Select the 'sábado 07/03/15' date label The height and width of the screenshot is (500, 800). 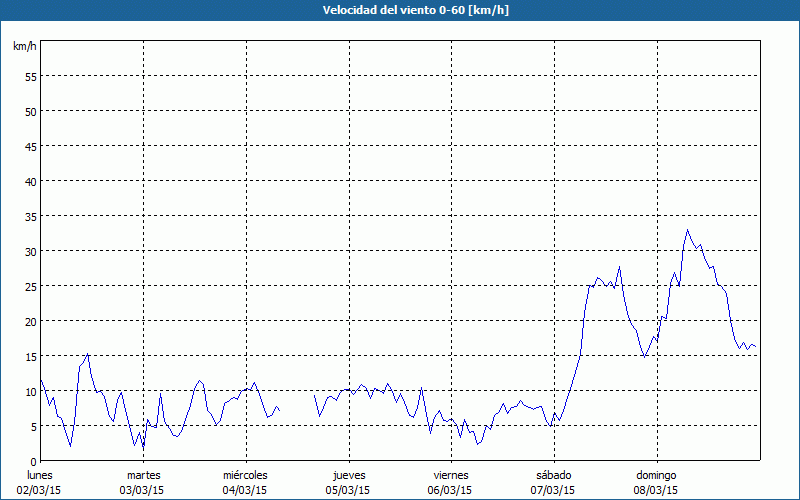pos(553,482)
